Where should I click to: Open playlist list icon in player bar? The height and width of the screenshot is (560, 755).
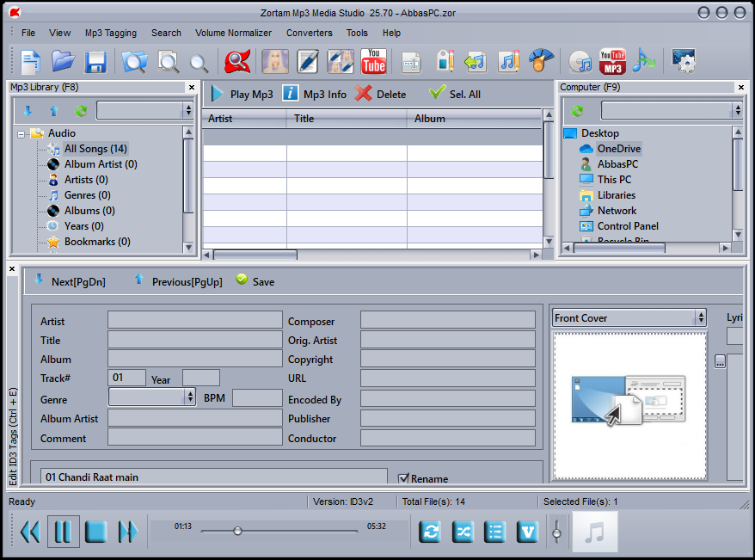pos(495,532)
